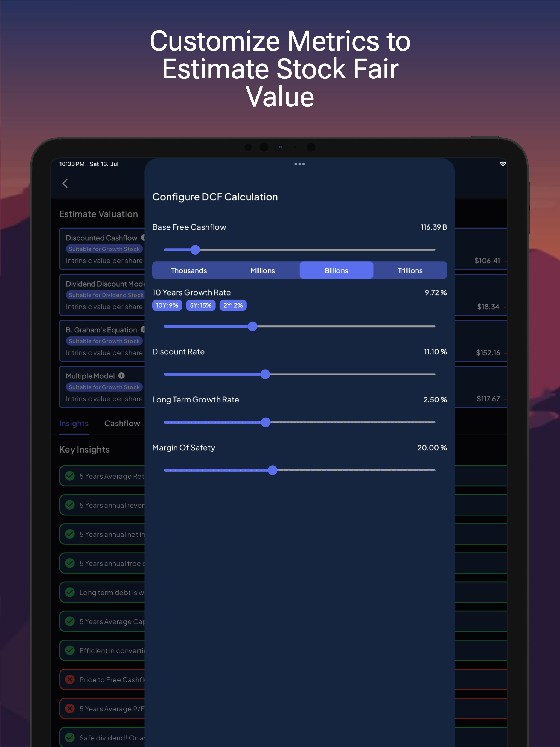The height and width of the screenshot is (747, 560).
Task: Select Trillions unit
Action: point(410,270)
